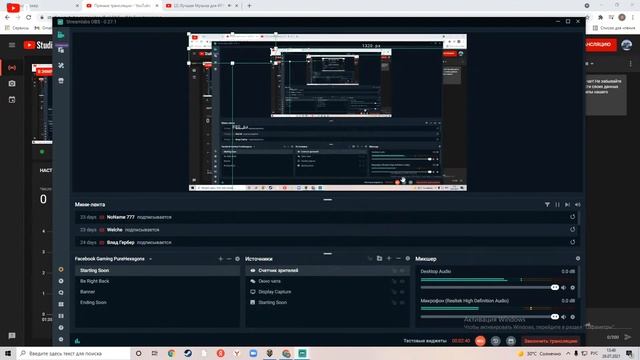The height and width of the screenshot is (360, 640).
Task: Open the Facebook Gaming PureHexagons scene collection dropdown
Action: coord(113,259)
